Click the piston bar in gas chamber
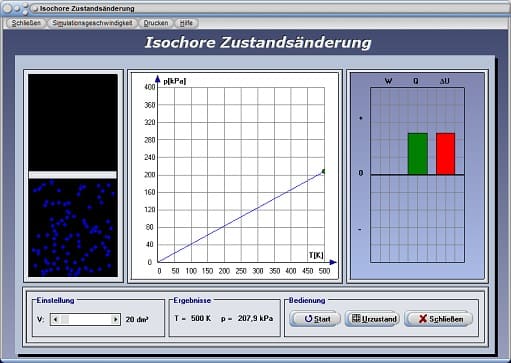This screenshot has width=511, height=363. (73, 175)
